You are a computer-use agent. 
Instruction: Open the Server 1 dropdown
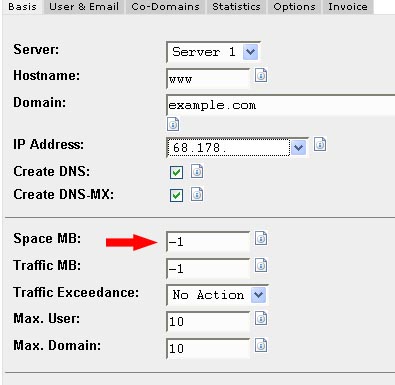point(213,52)
